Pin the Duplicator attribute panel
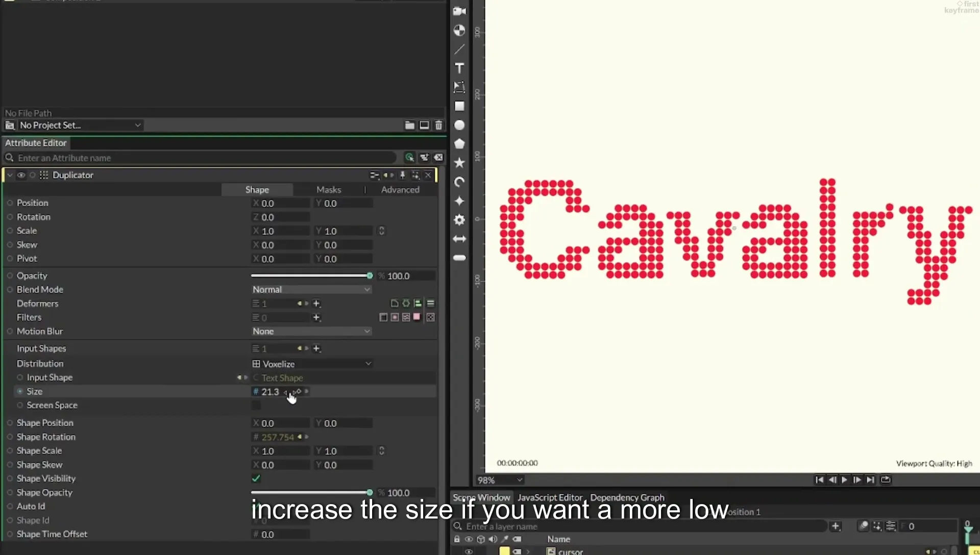 pos(402,175)
